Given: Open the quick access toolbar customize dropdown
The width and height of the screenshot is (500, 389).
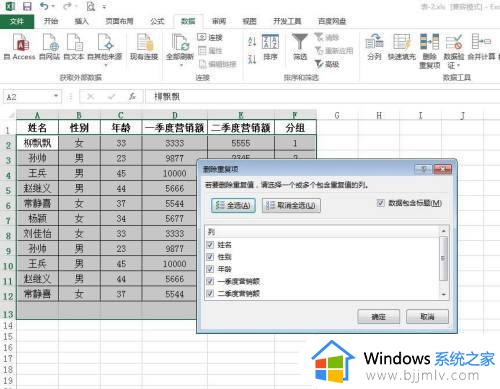Looking at the screenshot, I should 104,7.
